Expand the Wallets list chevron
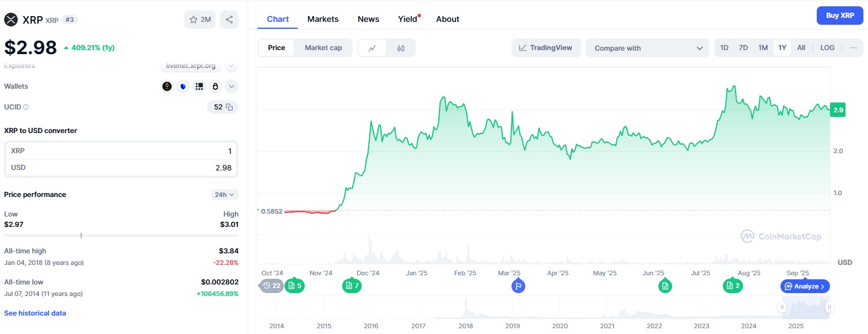Image resolution: width=868 pixels, height=334 pixels. (x=232, y=86)
